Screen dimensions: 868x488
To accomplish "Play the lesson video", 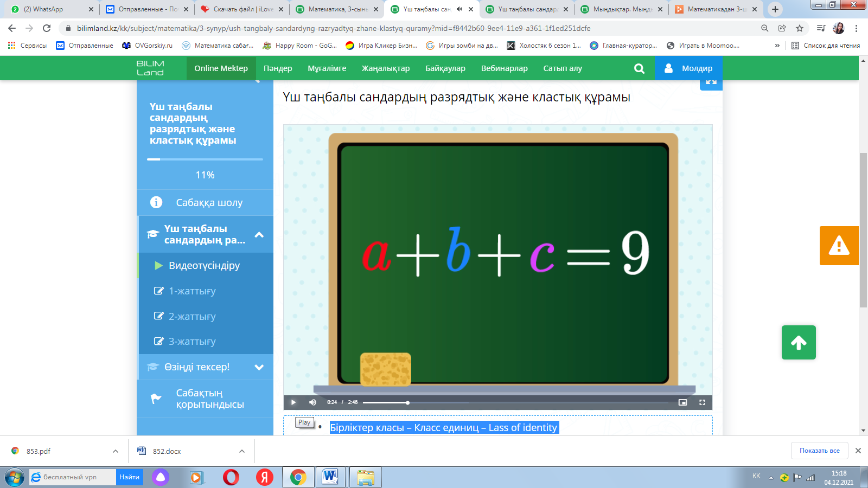I will tap(293, 402).
